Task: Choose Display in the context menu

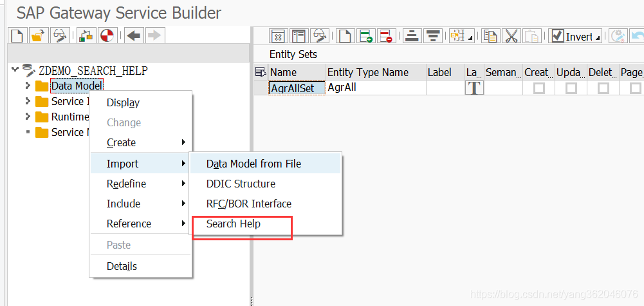Action: pyautogui.click(x=141, y=103)
